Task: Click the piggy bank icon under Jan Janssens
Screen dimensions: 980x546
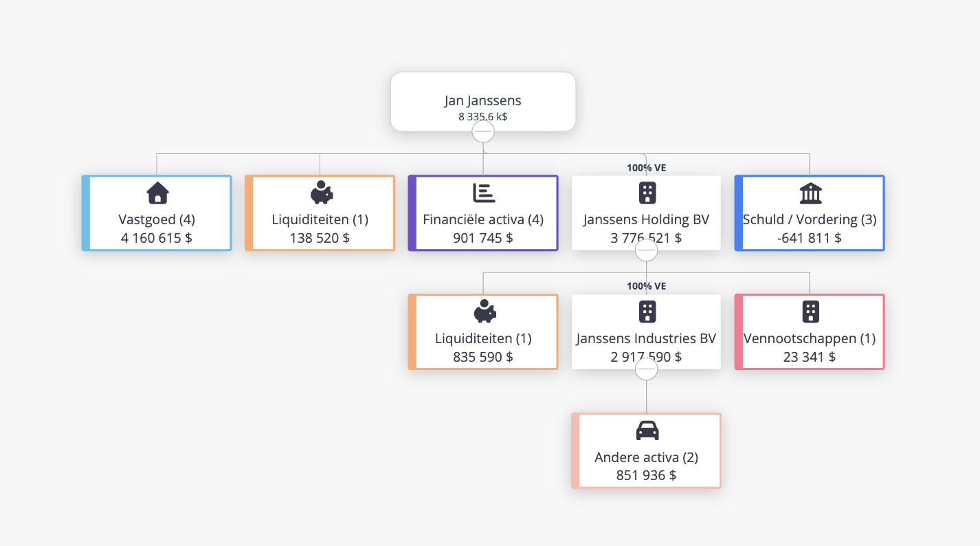Action: coord(321,193)
